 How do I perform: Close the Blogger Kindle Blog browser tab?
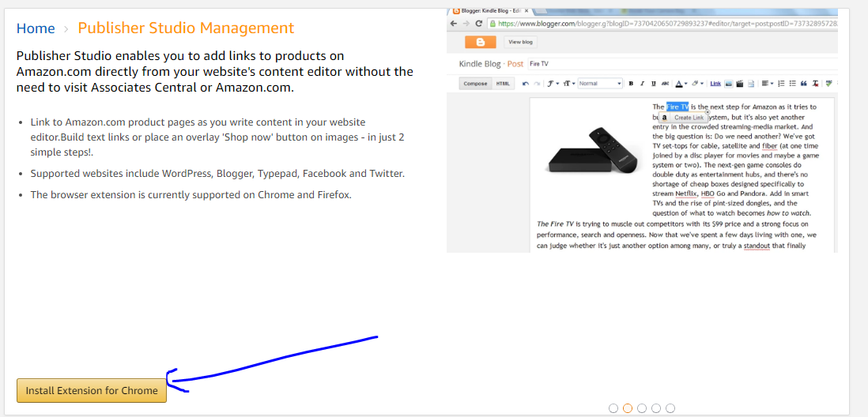pos(526,10)
